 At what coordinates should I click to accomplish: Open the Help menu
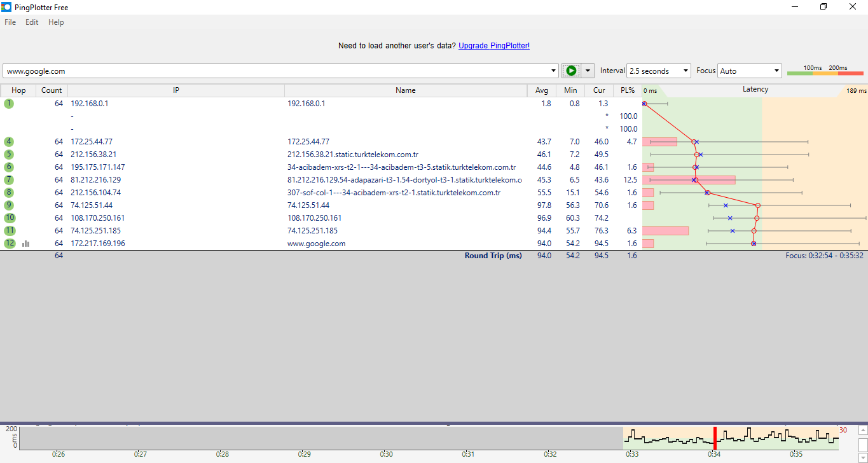click(56, 22)
